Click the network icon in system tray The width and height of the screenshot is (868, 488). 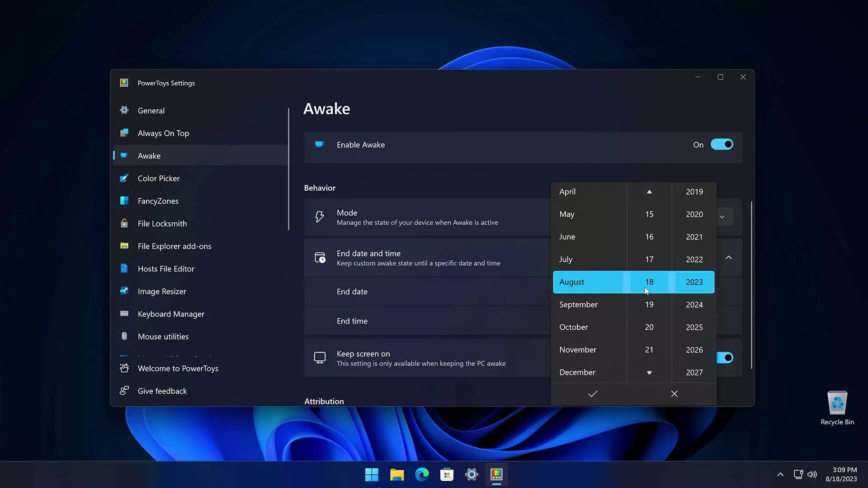click(798, 474)
